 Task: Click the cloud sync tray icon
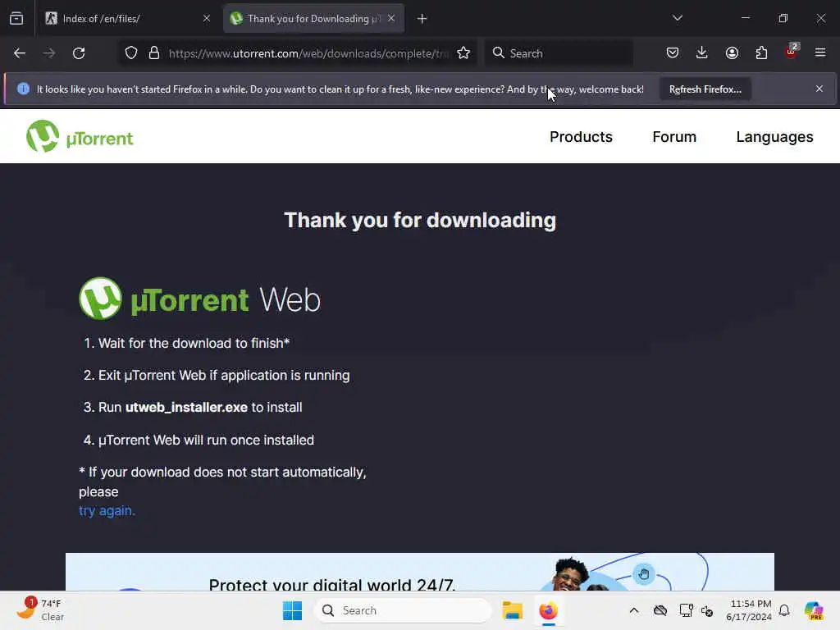point(660,610)
